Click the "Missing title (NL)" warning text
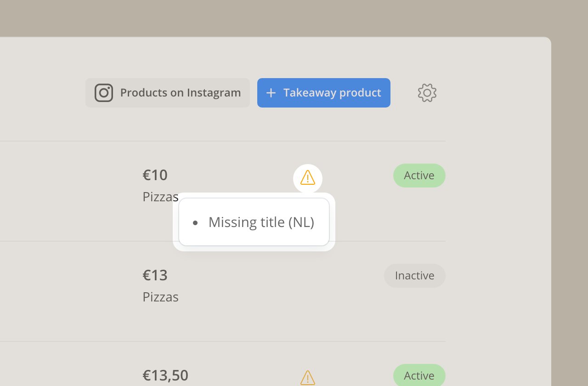This screenshot has width=588, height=386. pos(261,222)
